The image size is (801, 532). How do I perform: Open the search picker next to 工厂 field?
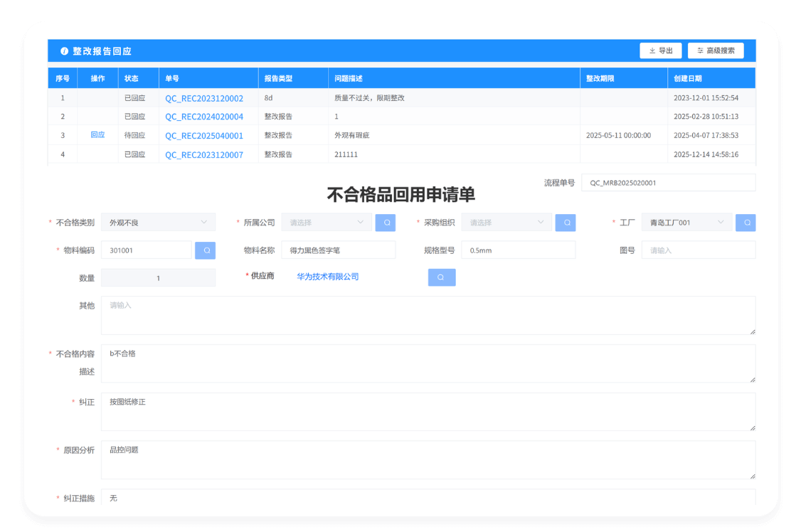tap(746, 222)
